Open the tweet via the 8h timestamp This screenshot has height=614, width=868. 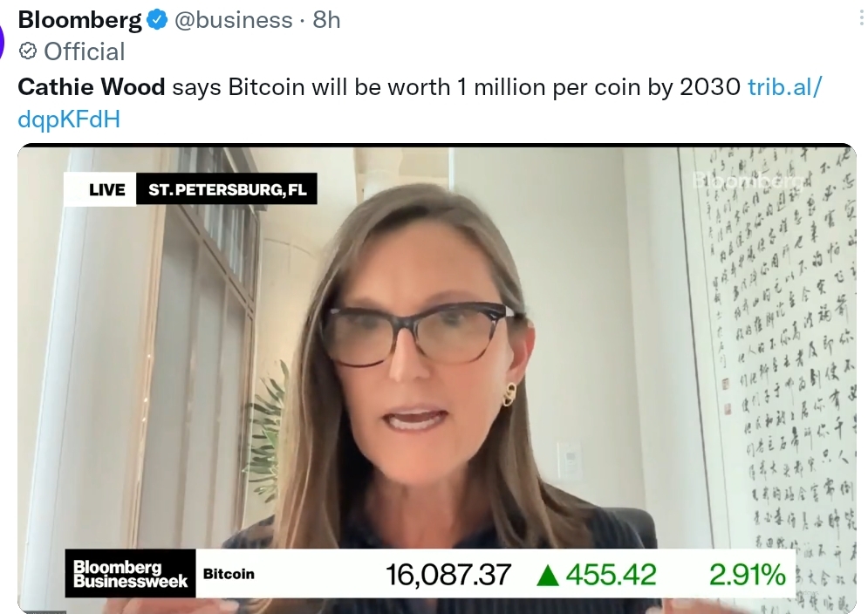(x=326, y=20)
